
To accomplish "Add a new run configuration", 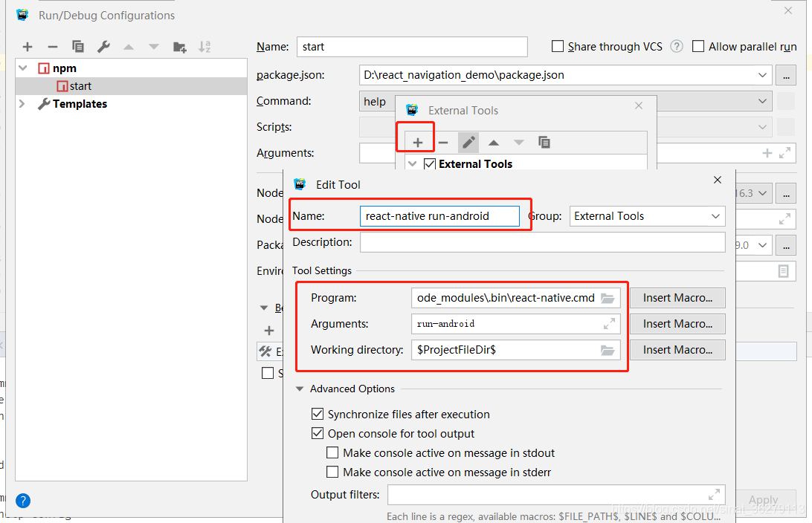I will pyautogui.click(x=28, y=46).
